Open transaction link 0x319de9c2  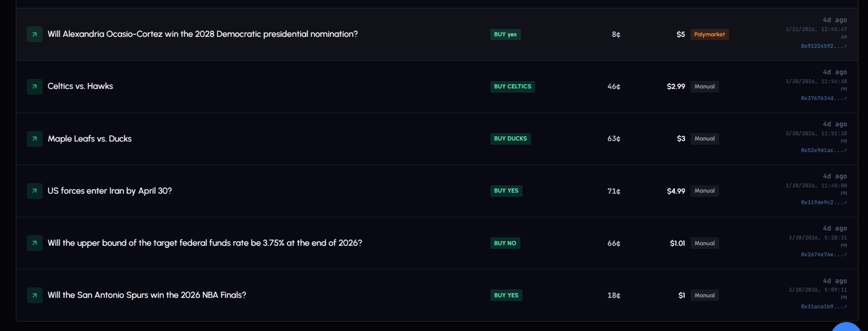[823, 202]
